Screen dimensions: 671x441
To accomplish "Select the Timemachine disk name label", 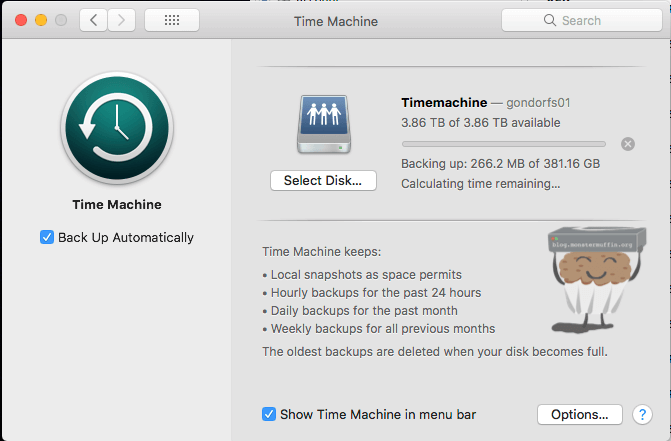I will point(444,102).
